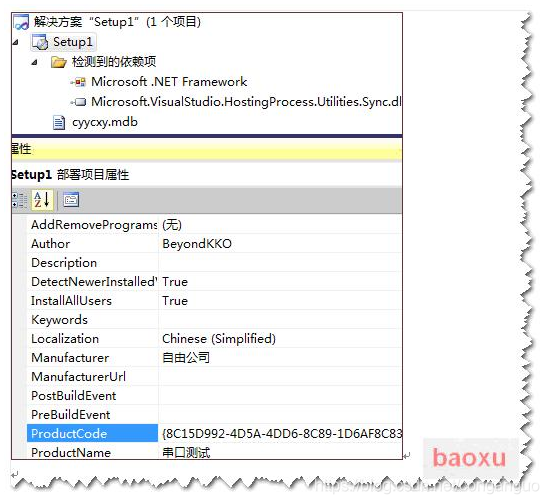
Task: Click the empty PreBuildEvent value field
Action: pyautogui.click(x=280, y=414)
